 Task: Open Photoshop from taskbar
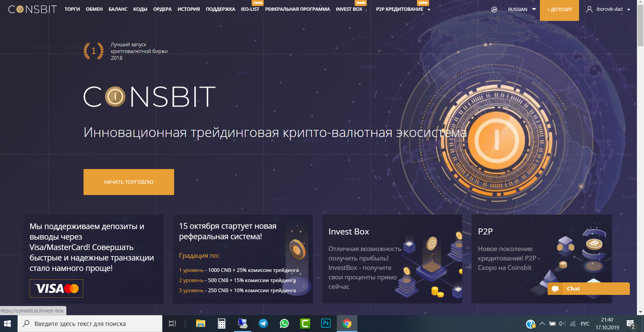point(326,323)
